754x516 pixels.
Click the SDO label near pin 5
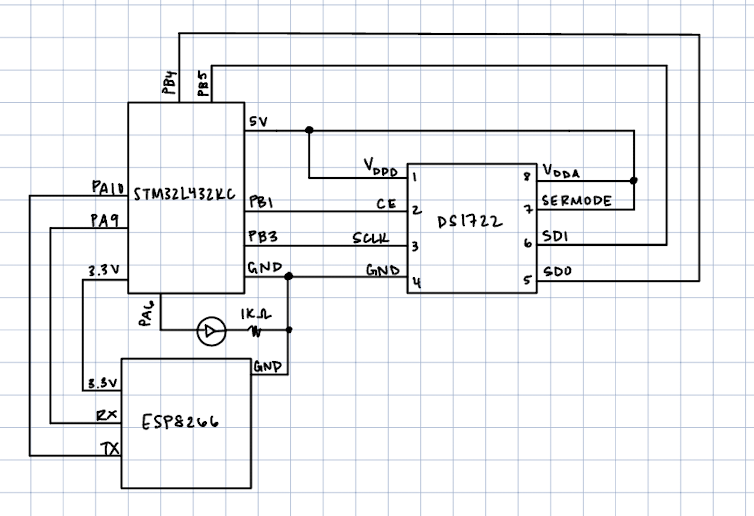pyautogui.click(x=557, y=272)
